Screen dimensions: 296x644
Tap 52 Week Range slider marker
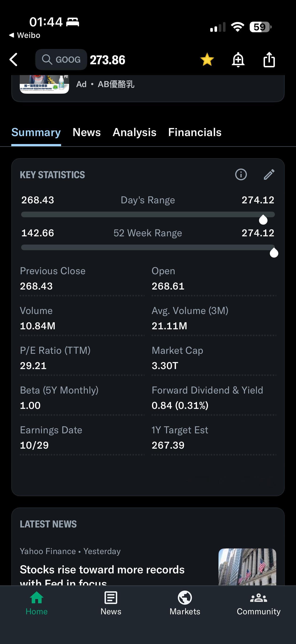[274, 253]
